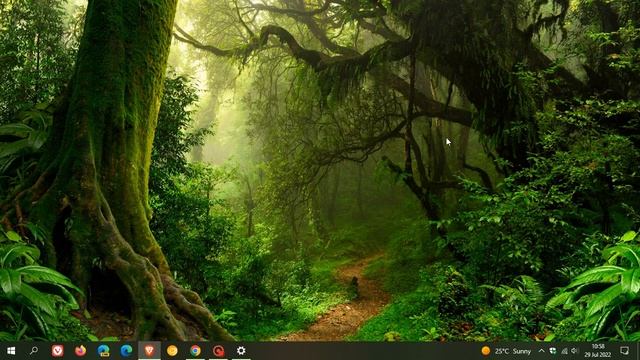Viewport: 640px width, 360px height.
Task: Open Windows Security tray icon
Action: [553, 351]
